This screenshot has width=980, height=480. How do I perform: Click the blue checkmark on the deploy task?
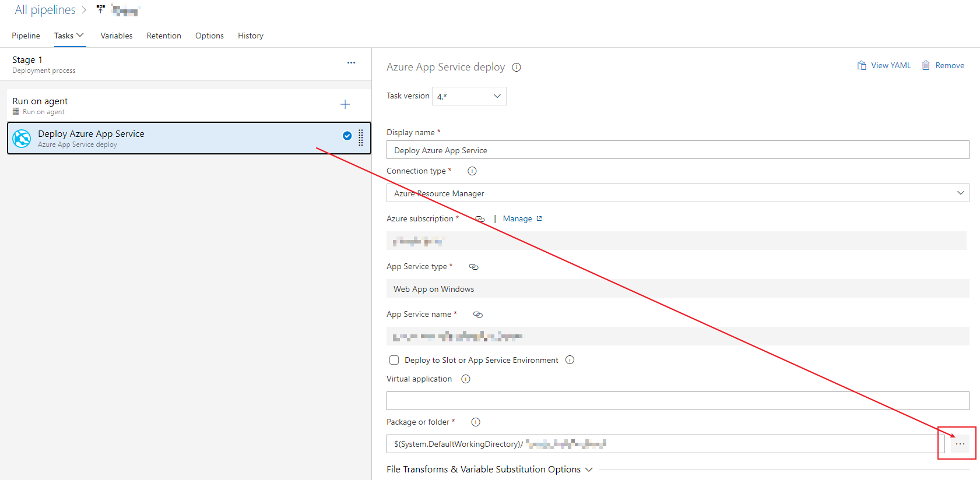point(347,136)
